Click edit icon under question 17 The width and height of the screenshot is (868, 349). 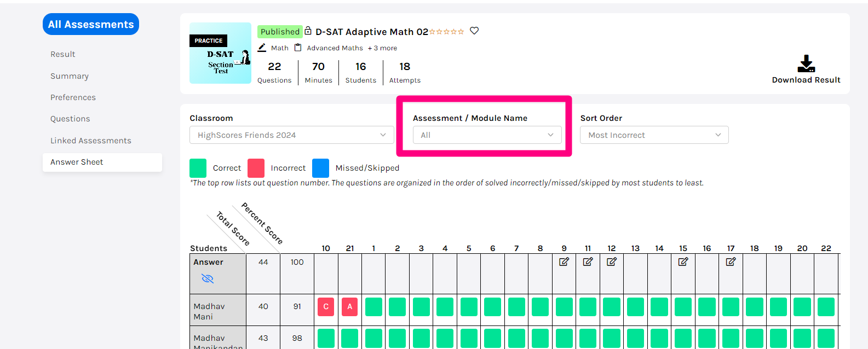tap(731, 262)
